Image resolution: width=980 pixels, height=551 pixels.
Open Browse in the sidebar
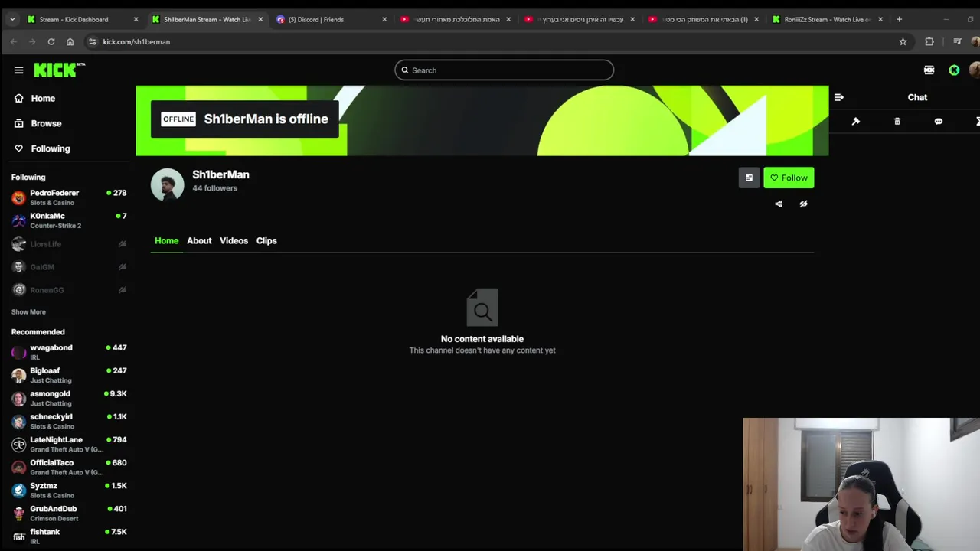pos(46,123)
